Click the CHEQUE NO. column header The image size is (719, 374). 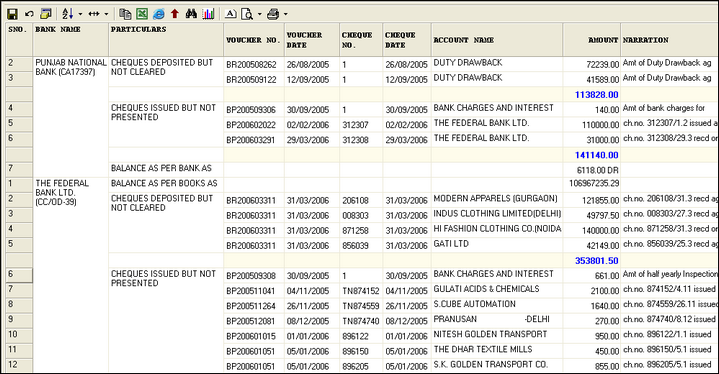click(x=361, y=39)
